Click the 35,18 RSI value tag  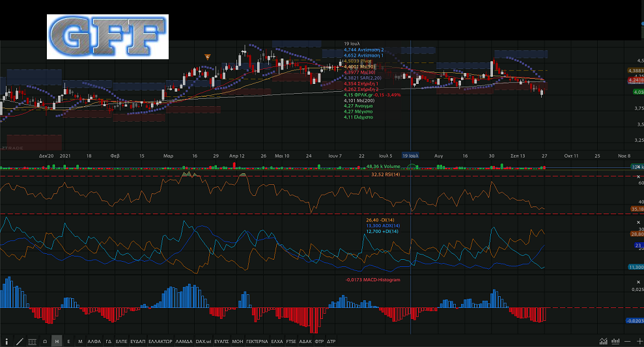637,209
